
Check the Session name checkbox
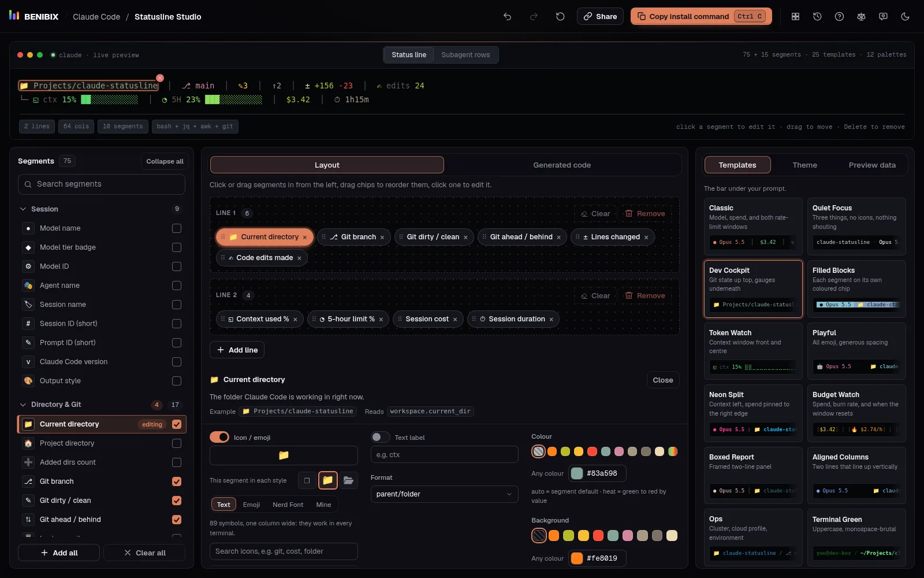pos(177,305)
